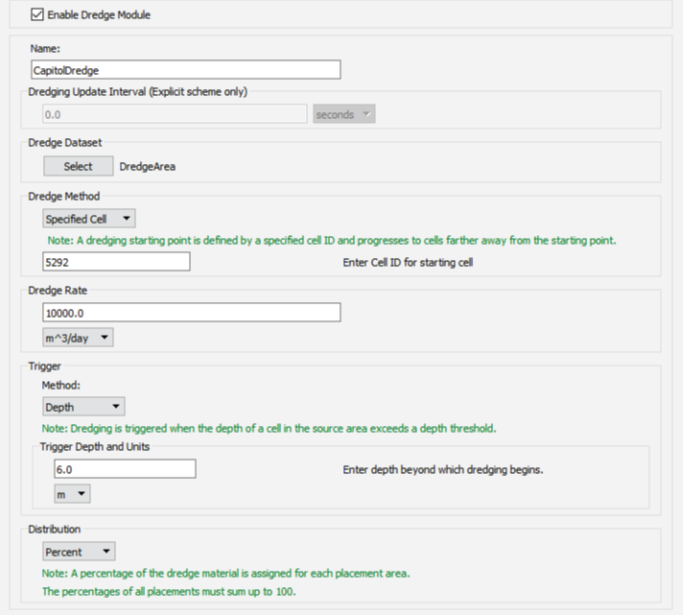
Task: Click the arrow on the Percent combo box
Action: point(106,551)
